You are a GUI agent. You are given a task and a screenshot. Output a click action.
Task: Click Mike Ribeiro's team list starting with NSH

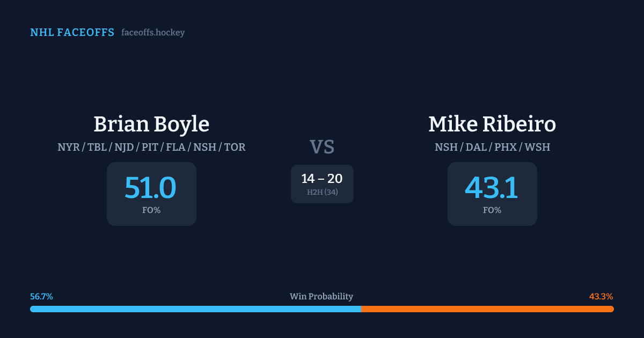[492, 147]
